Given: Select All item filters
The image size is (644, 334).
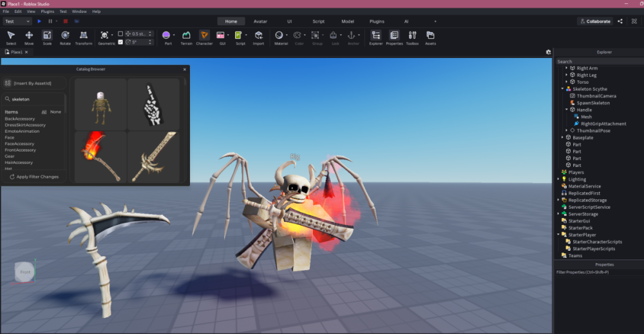Looking at the screenshot, I should click(44, 112).
